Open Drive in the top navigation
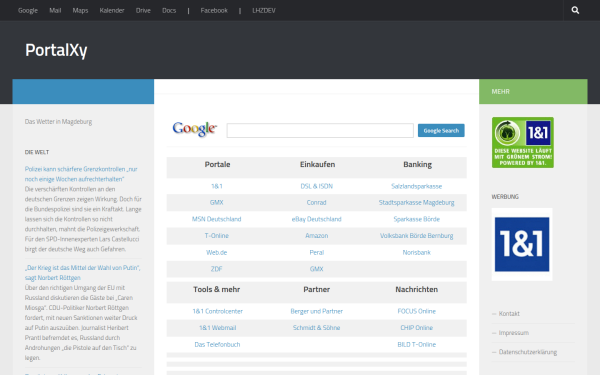 (x=143, y=10)
